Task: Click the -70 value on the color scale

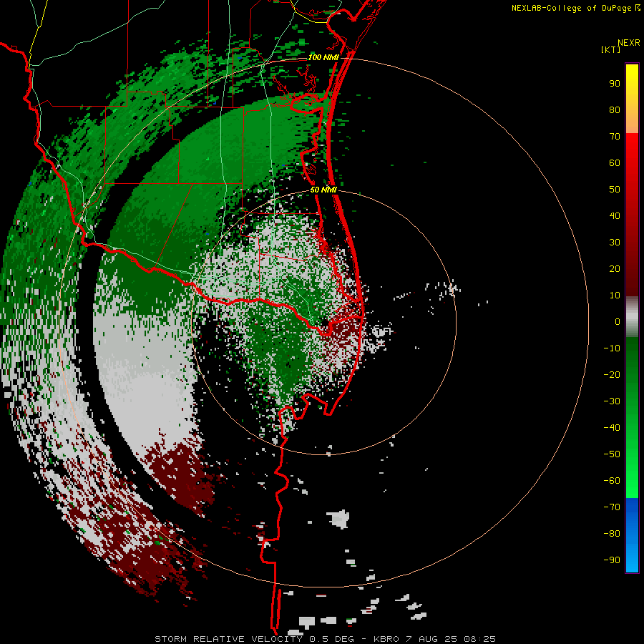Action: [x=612, y=507]
